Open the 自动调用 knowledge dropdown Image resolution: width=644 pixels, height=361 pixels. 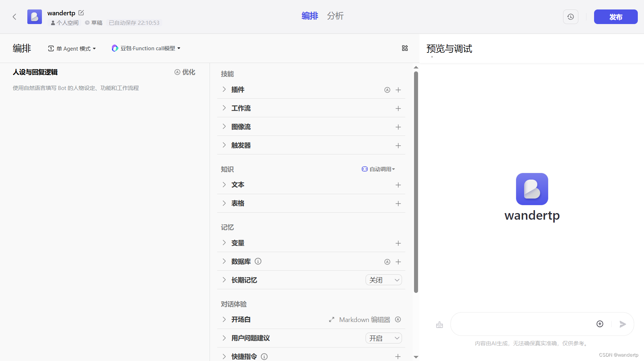378,169
